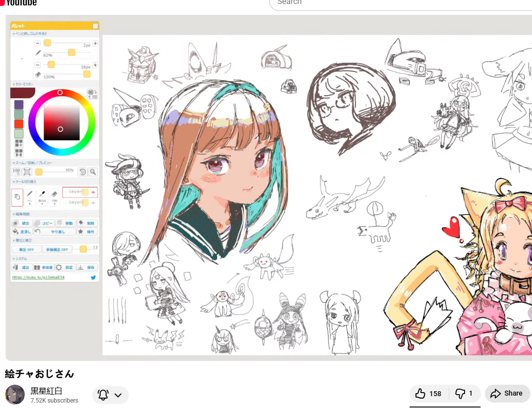Click the notification bell icon
This screenshot has width=532, height=409.
(103, 395)
